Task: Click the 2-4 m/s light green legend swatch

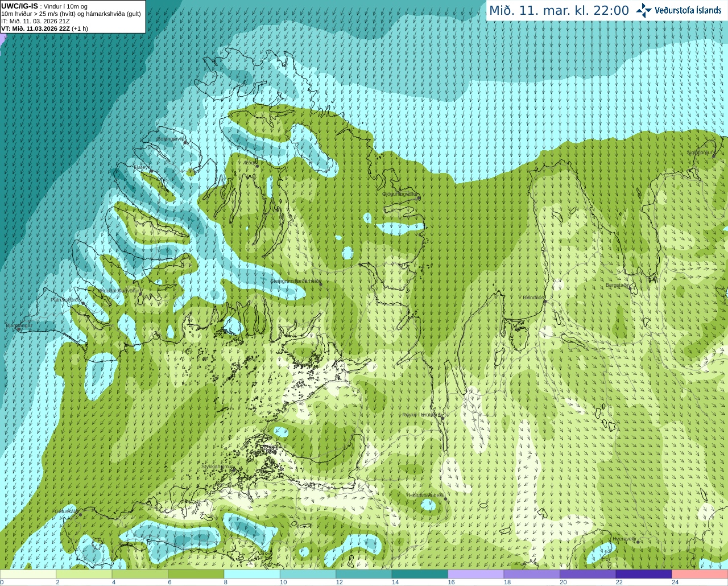Action: pos(84,574)
